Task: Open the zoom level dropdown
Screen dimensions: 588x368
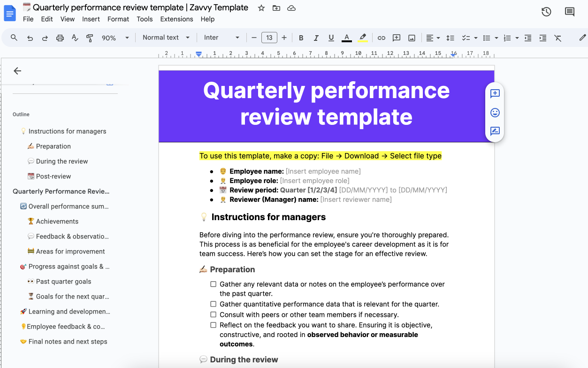Action: [x=114, y=37]
